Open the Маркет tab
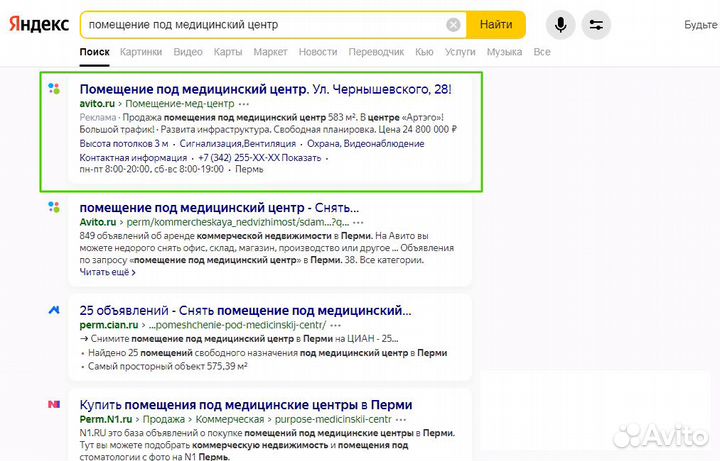The height and width of the screenshot is (461, 720). [x=270, y=52]
